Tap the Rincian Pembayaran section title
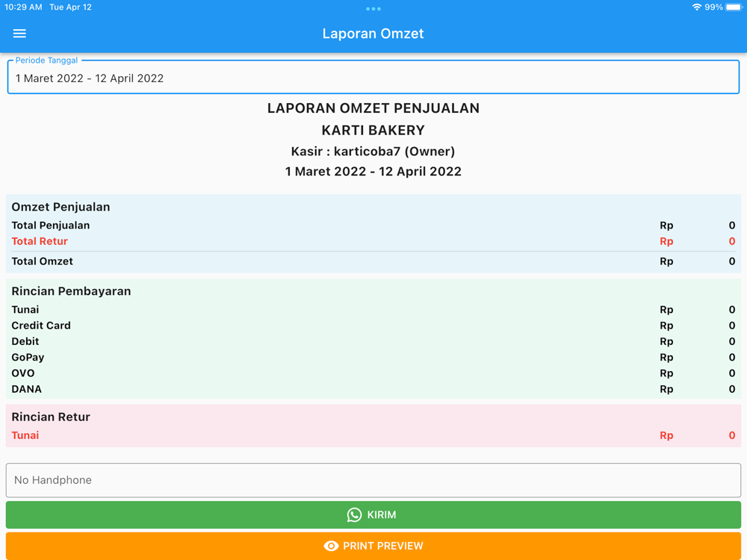Screen dimensions: 747x560 click(71, 291)
